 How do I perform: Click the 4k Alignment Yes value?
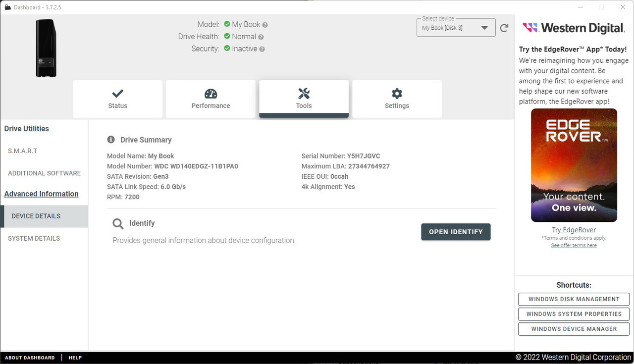coord(349,187)
